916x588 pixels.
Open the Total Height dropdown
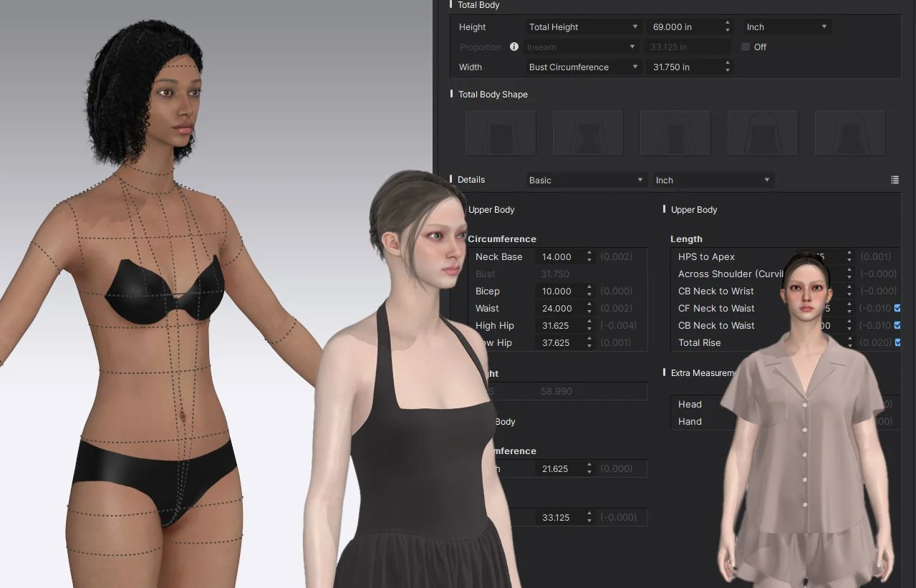(x=583, y=27)
